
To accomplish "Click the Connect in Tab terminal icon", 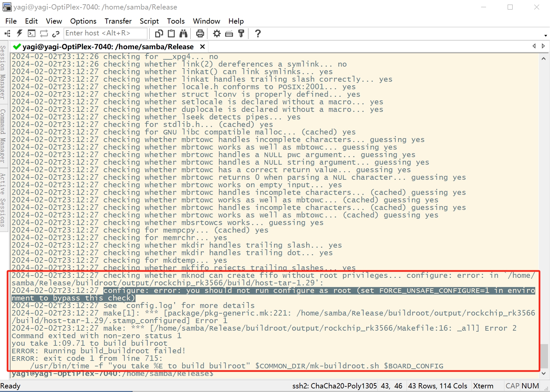I will pos(32,33).
